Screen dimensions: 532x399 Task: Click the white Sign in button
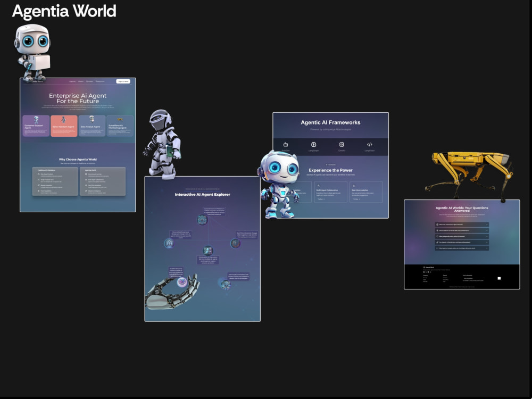tap(123, 81)
